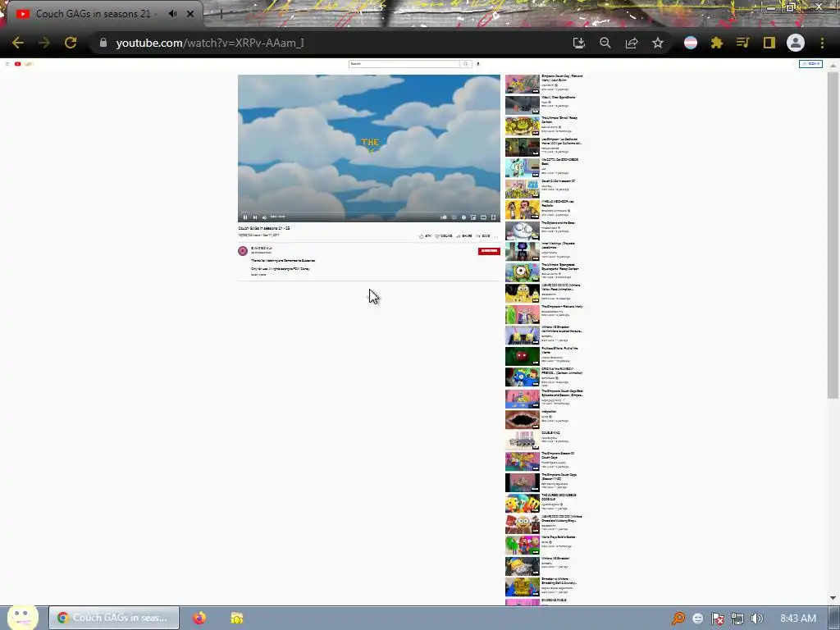Screen dimensions: 840x630
Task: Open a new Chrome tab
Action: pos(221,14)
